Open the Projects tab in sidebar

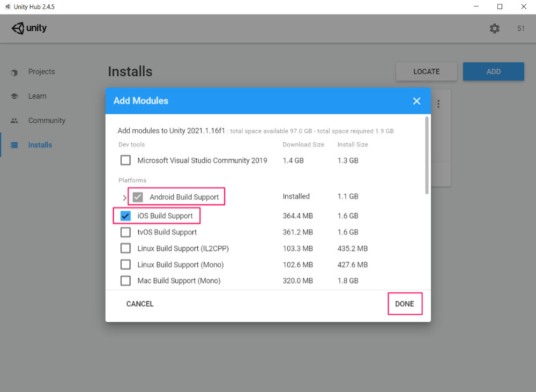tap(41, 71)
